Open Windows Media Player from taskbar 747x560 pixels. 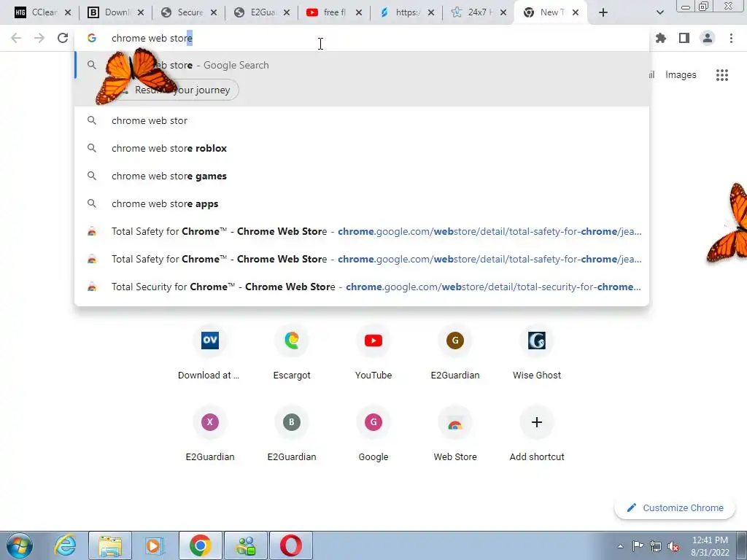click(x=155, y=545)
